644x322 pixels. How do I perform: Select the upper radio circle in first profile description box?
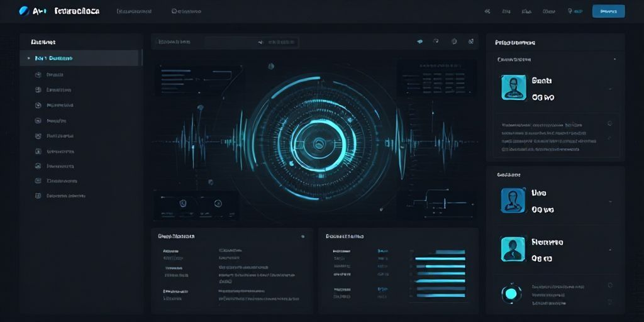coord(609,123)
